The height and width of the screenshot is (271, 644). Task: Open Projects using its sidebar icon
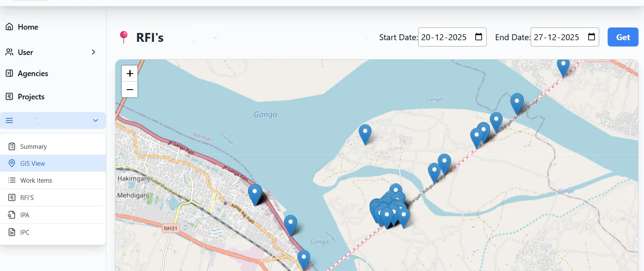coord(9,96)
